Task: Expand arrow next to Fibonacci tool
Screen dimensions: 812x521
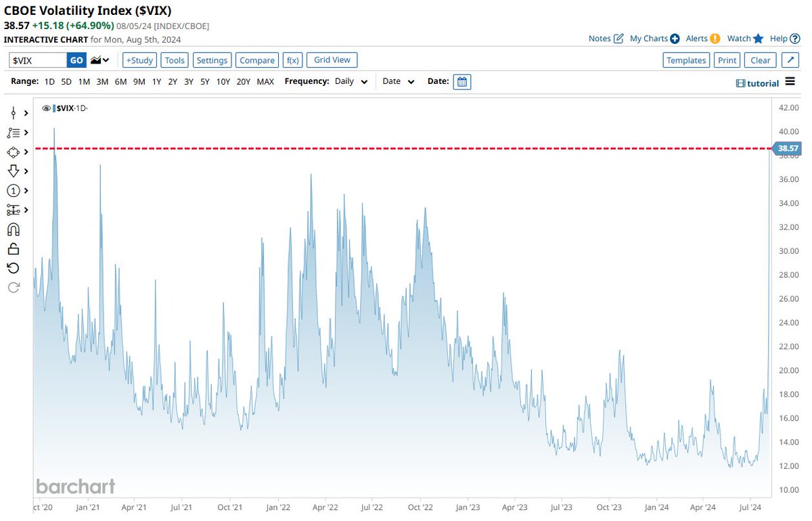Action: [x=26, y=133]
